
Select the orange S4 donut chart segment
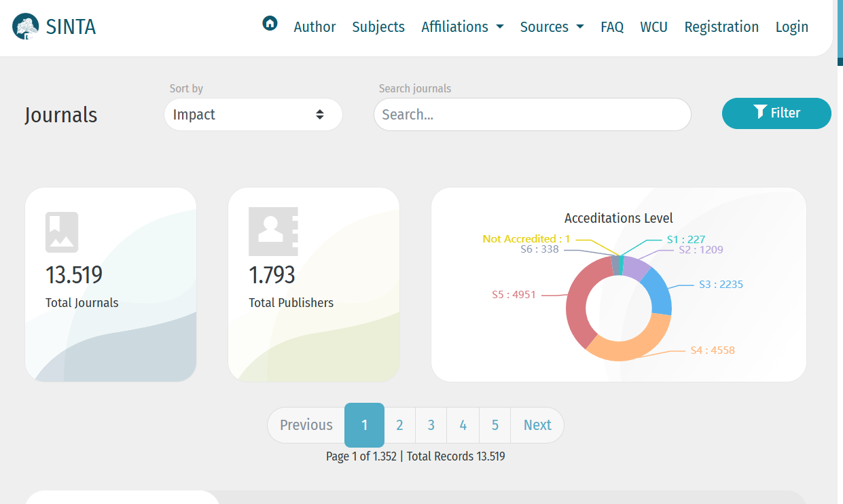pos(628,343)
